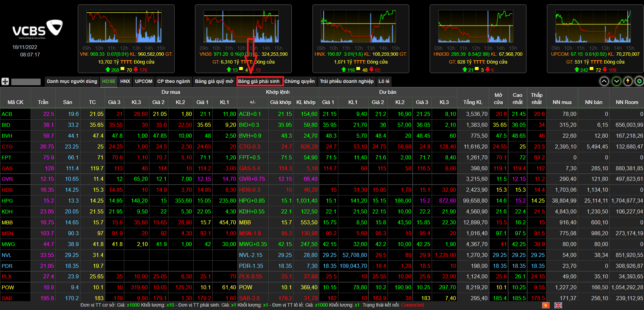Click the POW stock code in first column
The width and height of the screenshot is (644, 310).
[x=8, y=288]
